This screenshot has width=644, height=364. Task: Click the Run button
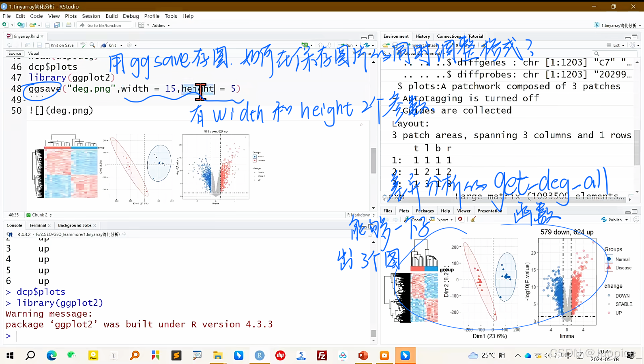click(346, 45)
